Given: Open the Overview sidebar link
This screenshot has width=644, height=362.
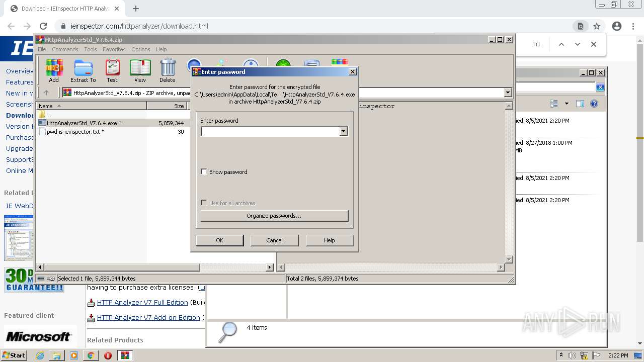Looking at the screenshot, I should [20, 71].
